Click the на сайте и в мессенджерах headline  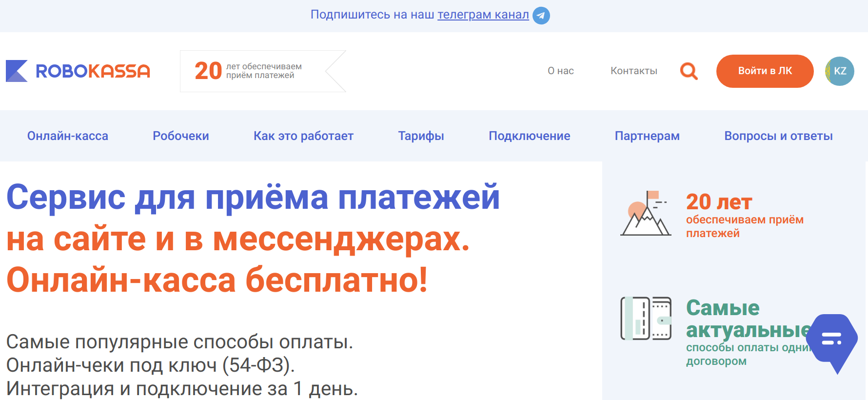[238, 240]
